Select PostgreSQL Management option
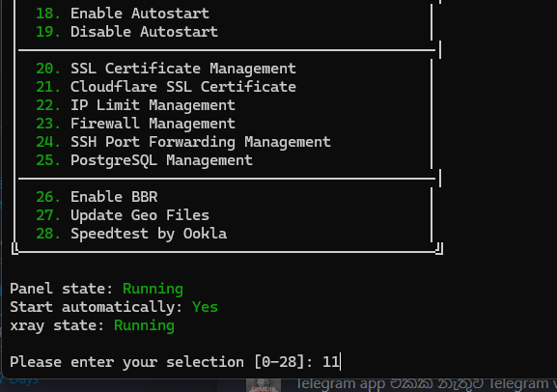Screen dimensions: 557x392 pyautogui.click(x=144, y=160)
